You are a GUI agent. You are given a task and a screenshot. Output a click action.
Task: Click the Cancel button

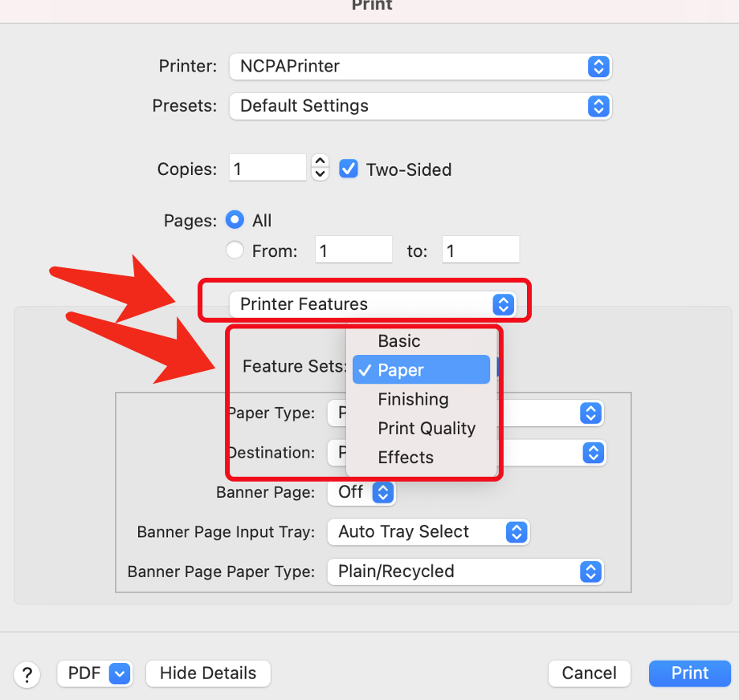tap(589, 674)
